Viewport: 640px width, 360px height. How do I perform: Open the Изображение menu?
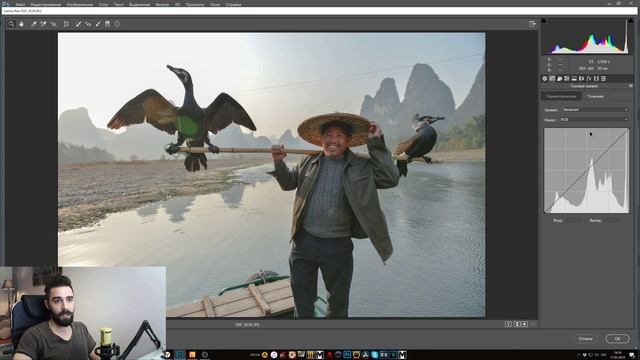coord(80,4)
